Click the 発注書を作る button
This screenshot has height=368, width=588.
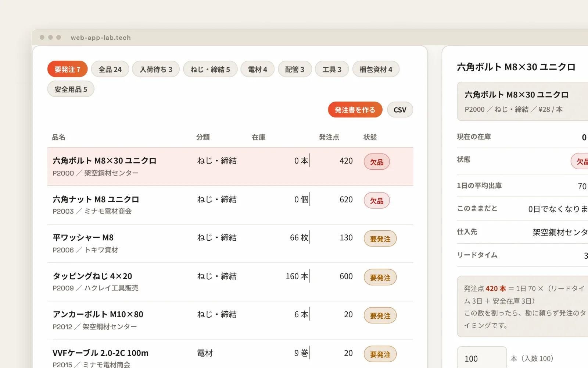(x=355, y=110)
